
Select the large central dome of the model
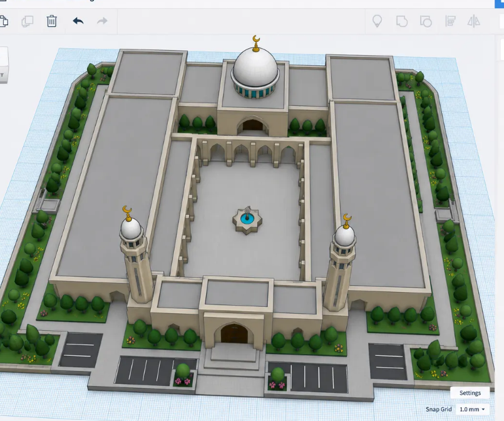tap(255, 67)
